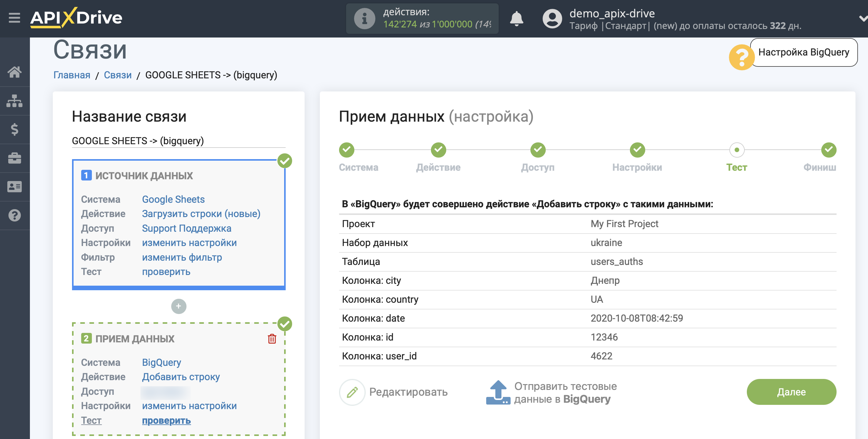Image resolution: width=868 pixels, height=439 pixels.
Task: Select the Днепр city value
Action: [605, 280]
